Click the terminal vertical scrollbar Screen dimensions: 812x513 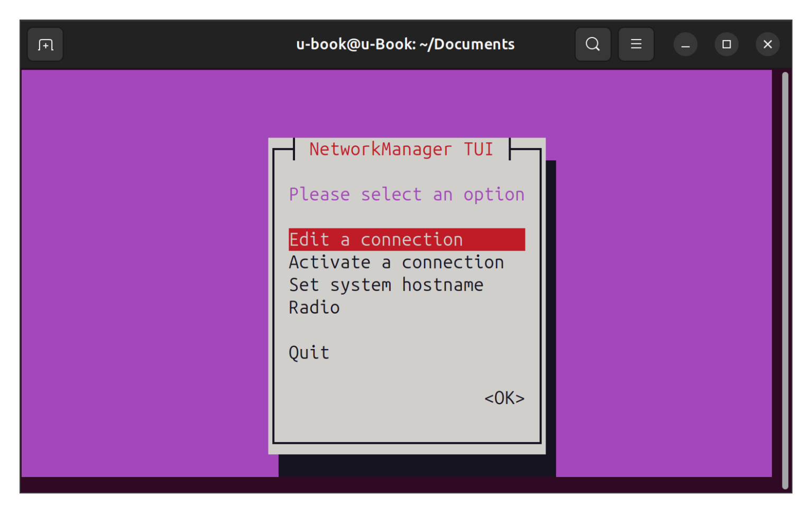coord(785,280)
